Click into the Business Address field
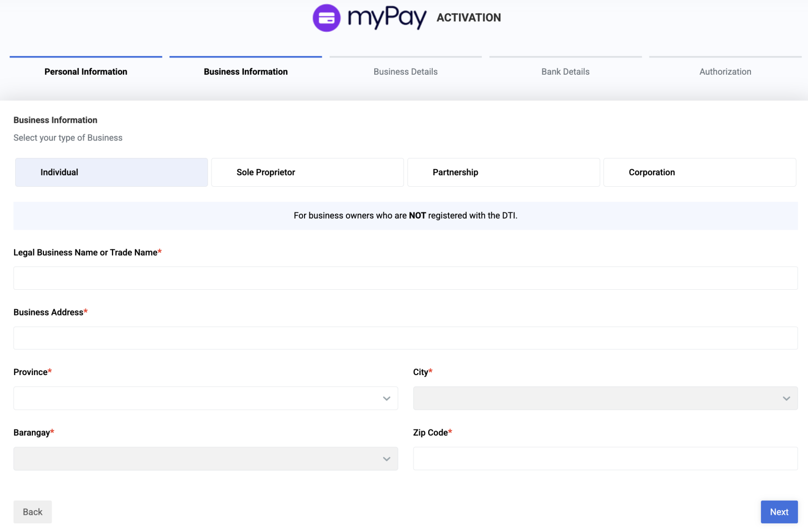808x532 pixels. pos(405,338)
